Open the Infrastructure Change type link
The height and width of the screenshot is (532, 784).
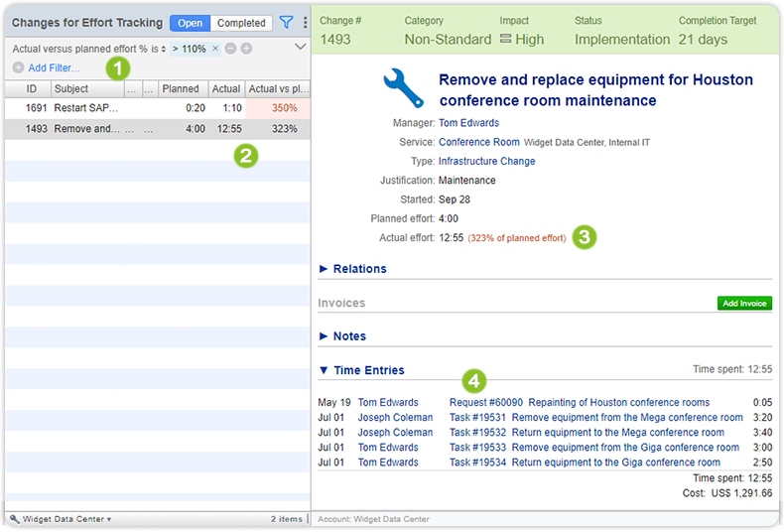pyautogui.click(x=487, y=161)
